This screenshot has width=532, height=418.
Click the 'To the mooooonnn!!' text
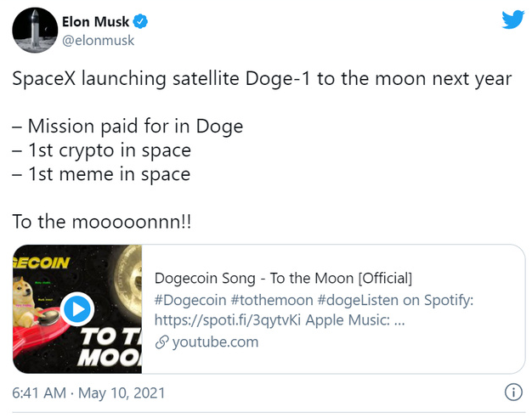click(102, 222)
